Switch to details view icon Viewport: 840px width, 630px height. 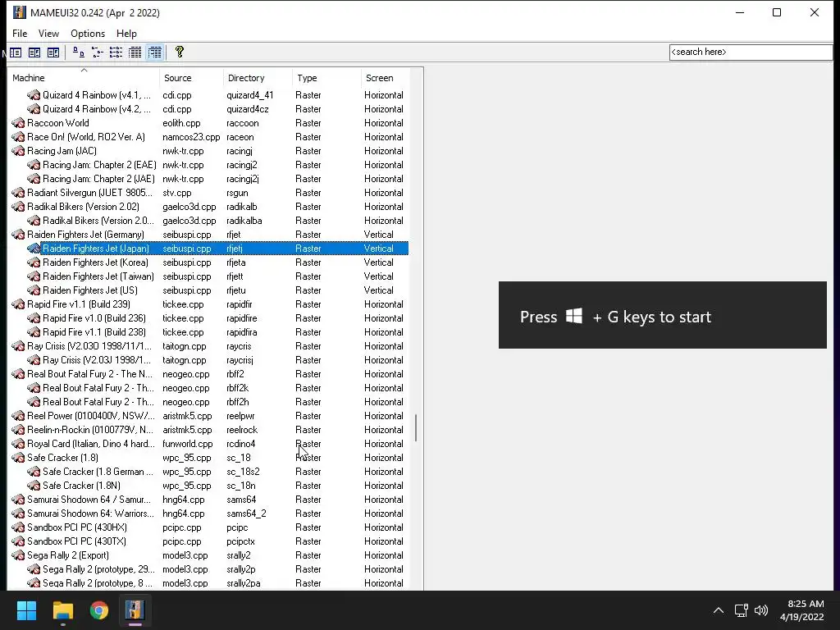pyautogui.click(x=135, y=52)
